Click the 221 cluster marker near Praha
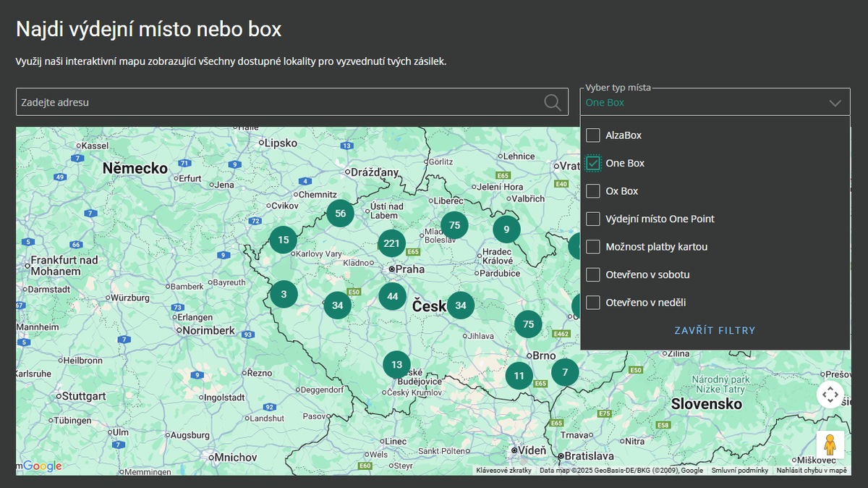 pos(392,243)
